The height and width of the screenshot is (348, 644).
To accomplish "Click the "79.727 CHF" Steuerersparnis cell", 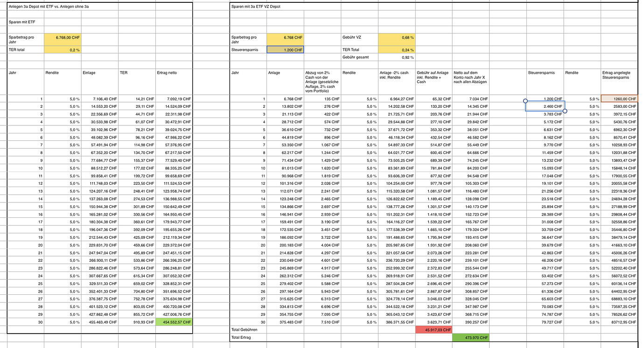I will click(x=545, y=322).
